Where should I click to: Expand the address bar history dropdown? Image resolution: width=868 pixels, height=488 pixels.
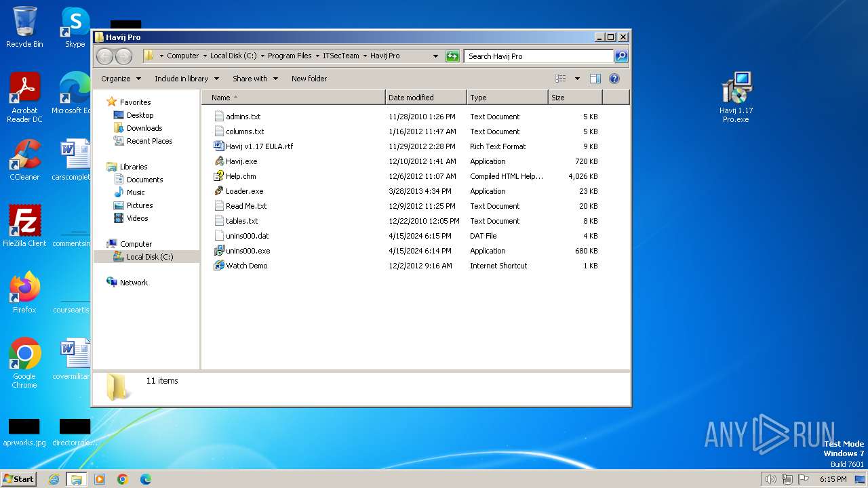[435, 56]
